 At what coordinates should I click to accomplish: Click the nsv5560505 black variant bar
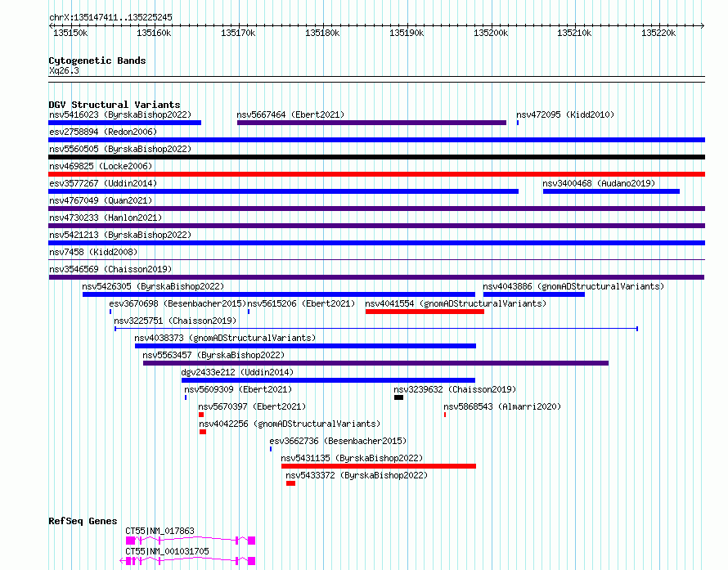coord(376,157)
